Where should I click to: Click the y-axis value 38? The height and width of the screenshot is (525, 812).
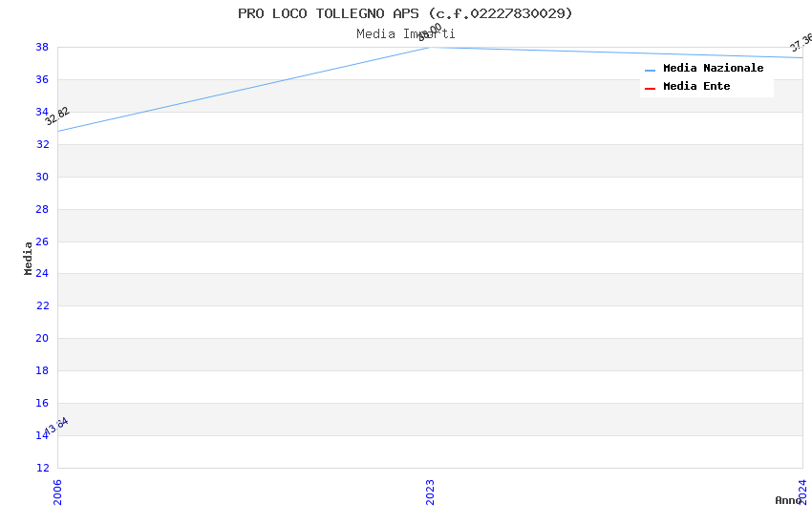(x=42, y=47)
